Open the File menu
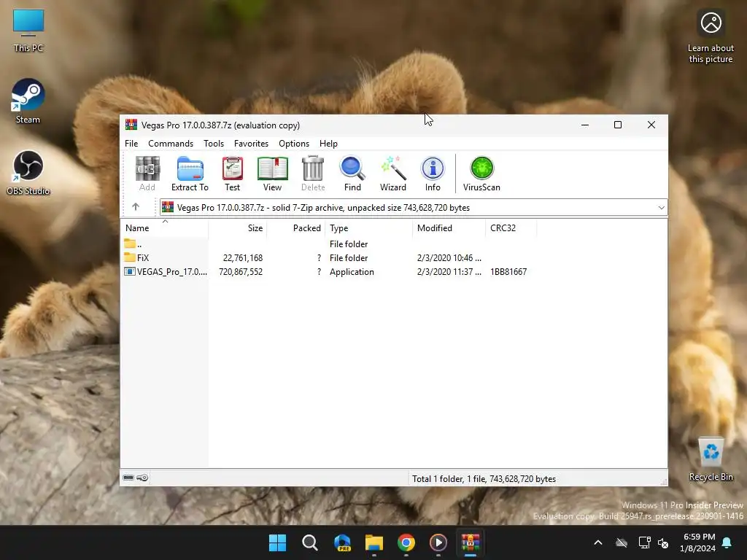Image resolution: width=747 pixels, height=560 pixels. tap(131, 144)
